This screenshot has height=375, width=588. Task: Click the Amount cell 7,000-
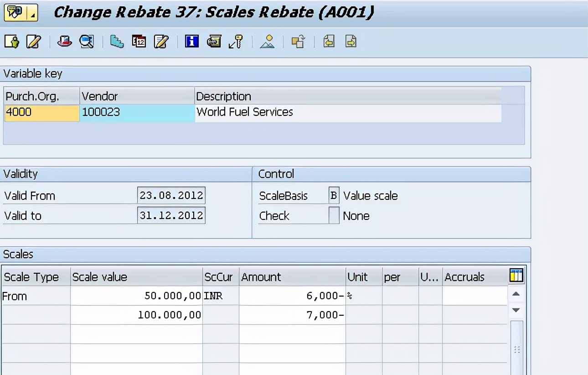pos(292,315)
